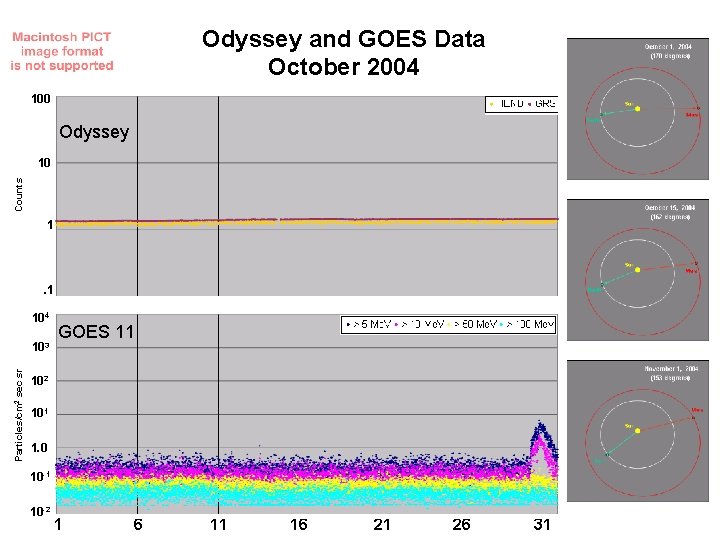Open the October 15, 2004 orbit diagram thumbnail
The image size is (720, 540).
638,270
